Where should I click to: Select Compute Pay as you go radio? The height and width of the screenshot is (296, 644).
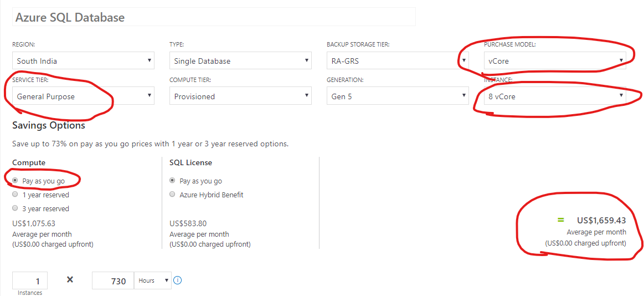(x=15, y=180)
